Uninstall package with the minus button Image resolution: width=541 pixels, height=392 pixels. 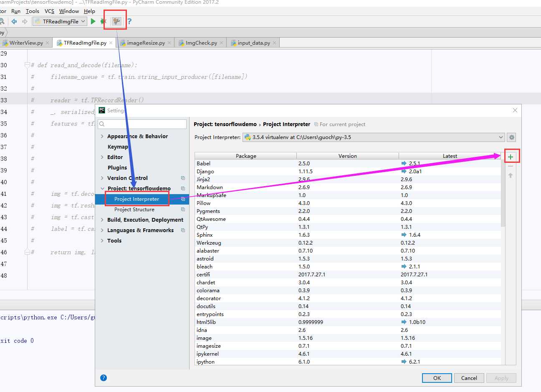point(511,166)
